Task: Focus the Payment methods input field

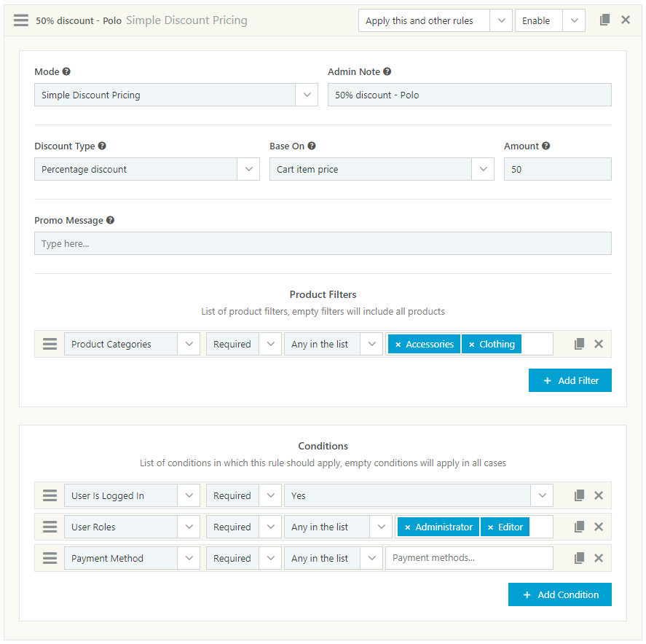Action: pos(469,558)
